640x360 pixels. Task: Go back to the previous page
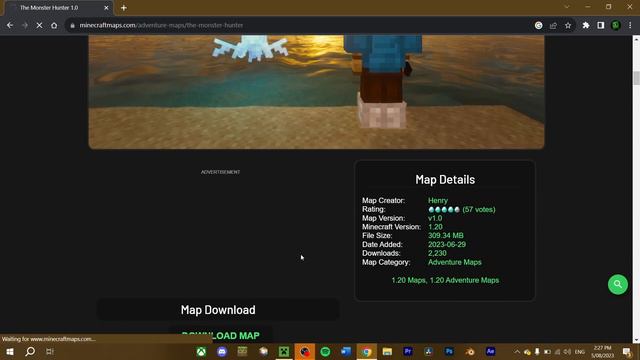tap(10, 25)
